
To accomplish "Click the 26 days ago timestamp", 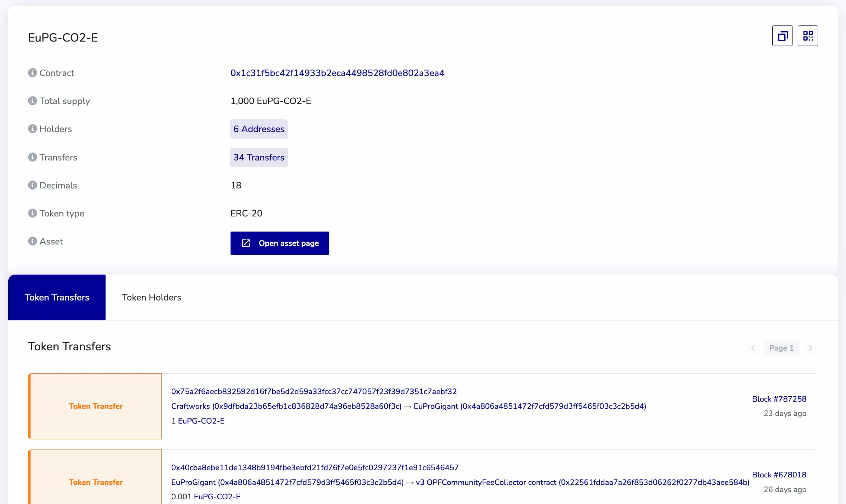I will tap(785, 490).
